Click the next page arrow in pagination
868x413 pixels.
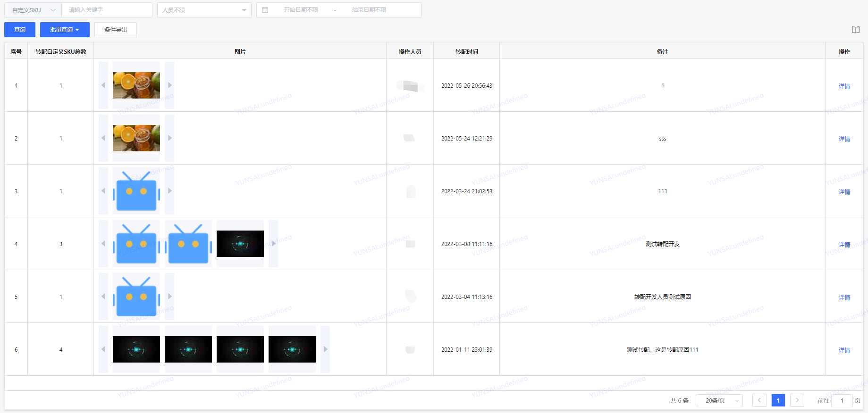[x=797, y=400]
